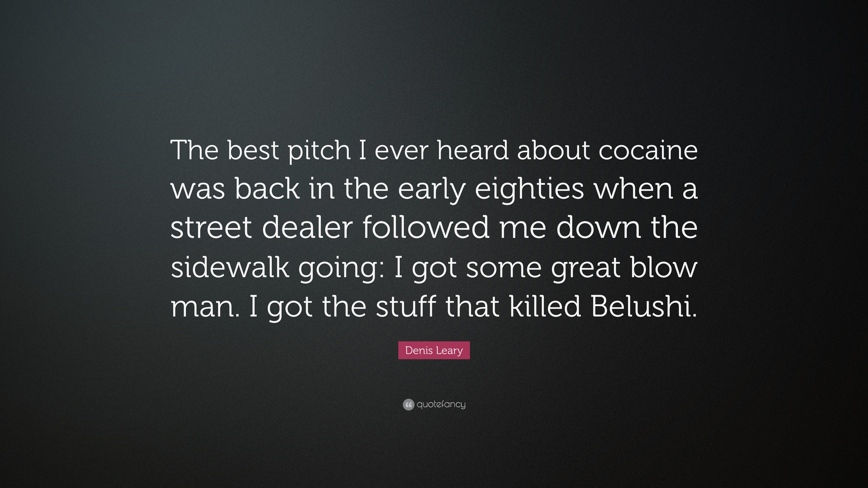Click the word "heard" in the first line
Image resolution: width=868 pixels, height=488 pixels.
472,150
